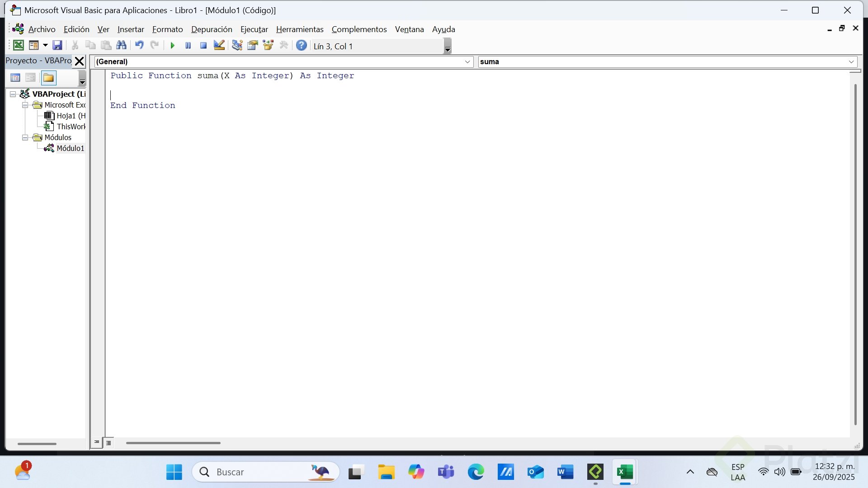The image size is (868, 488).
Task: Open the (General) object dropdown
Action: (468, 62)
